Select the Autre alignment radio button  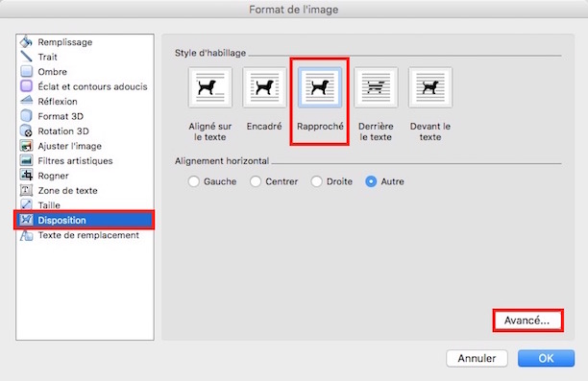click(x=371, y=181)
